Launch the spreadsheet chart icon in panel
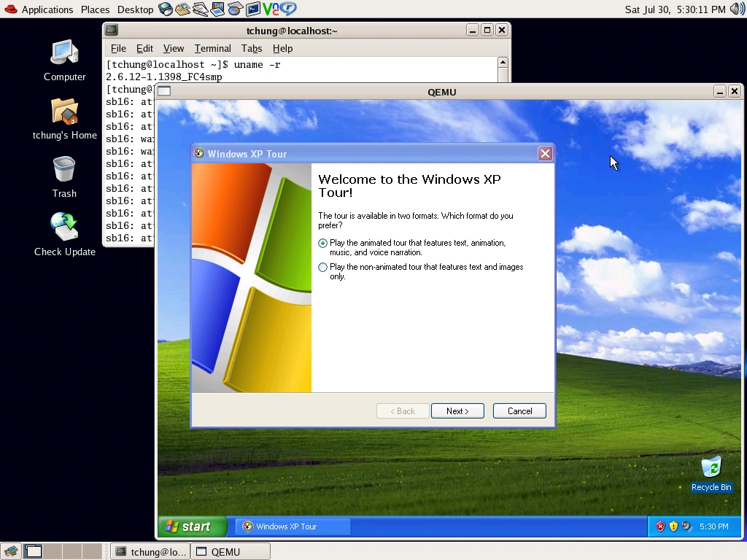This screenshot has height=560, width=747. point(235,9)
